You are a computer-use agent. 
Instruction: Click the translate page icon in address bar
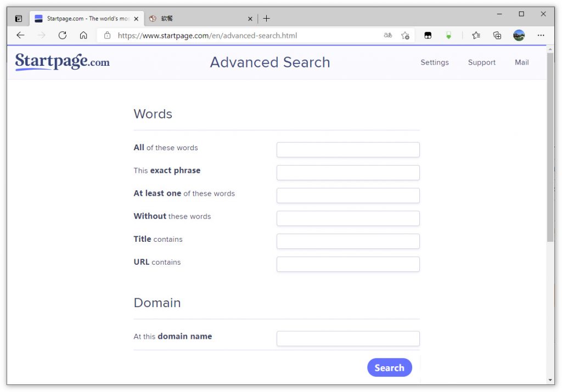388,35
